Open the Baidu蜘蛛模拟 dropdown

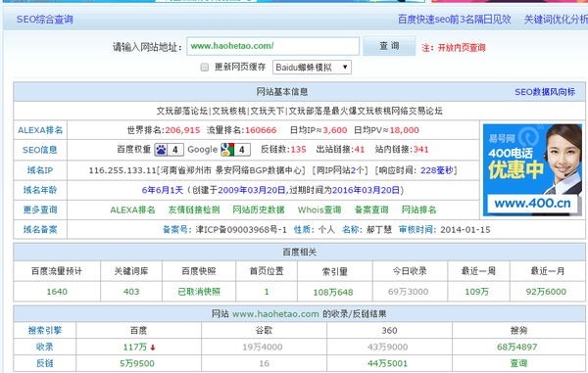coord(312,68)
